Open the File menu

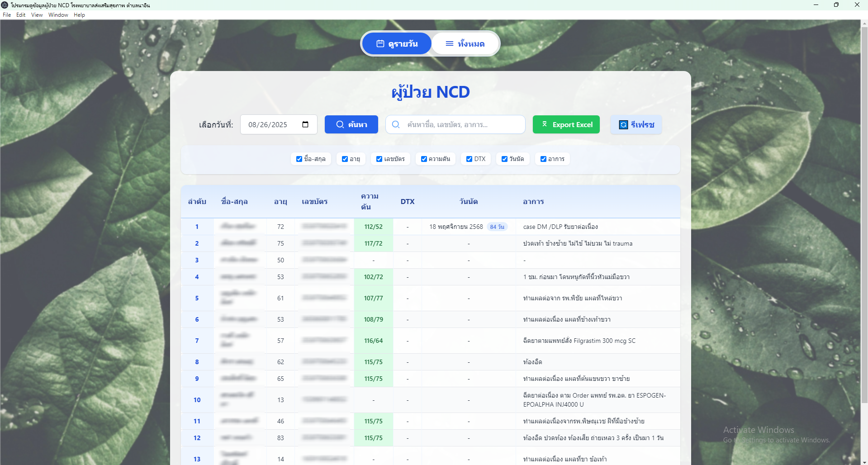7,15
